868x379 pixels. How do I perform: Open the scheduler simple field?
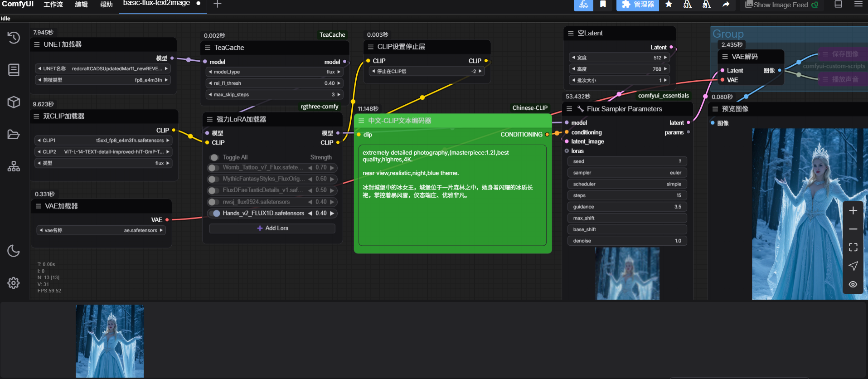point(627,184)
